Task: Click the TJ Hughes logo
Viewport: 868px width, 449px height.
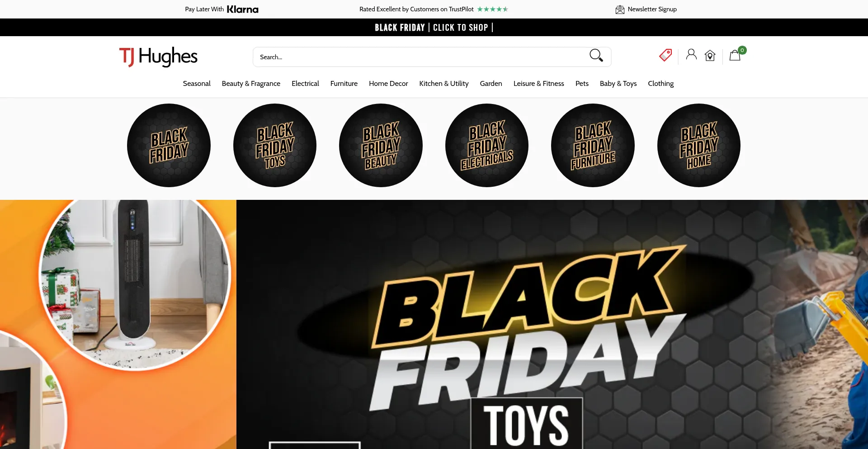Action: click(x=158, y=57)
